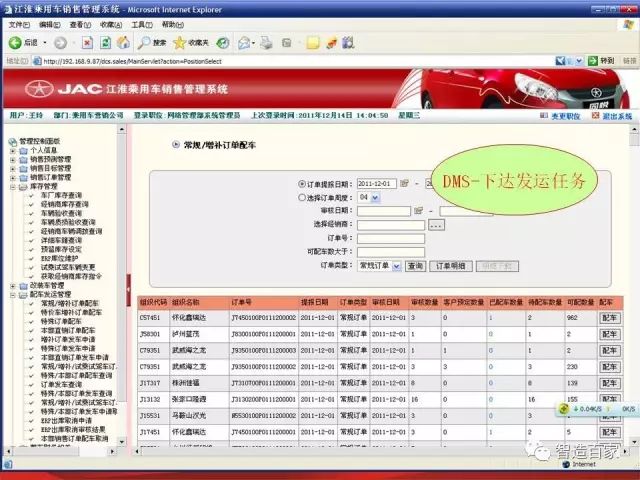Viewport: 640px width, 480px height.
Task: Click the History/media globe icon in toolbar
Action: (x=222, y=42)
